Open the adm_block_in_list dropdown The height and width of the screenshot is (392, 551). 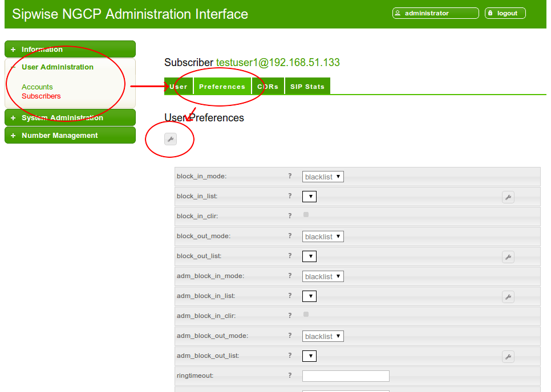(x=309, y=296)
